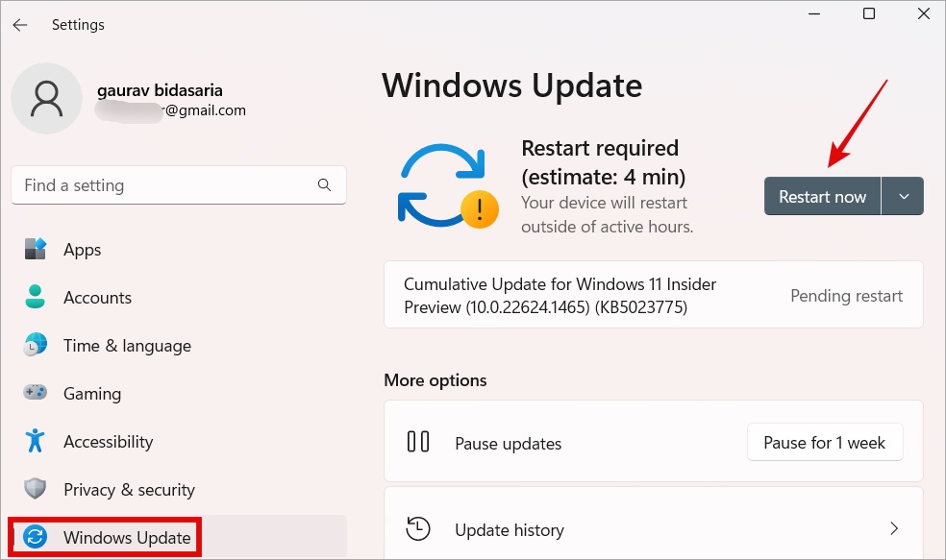Click the user profile avatar
Viewport: 946px width, 560px height.
(46, 99)
